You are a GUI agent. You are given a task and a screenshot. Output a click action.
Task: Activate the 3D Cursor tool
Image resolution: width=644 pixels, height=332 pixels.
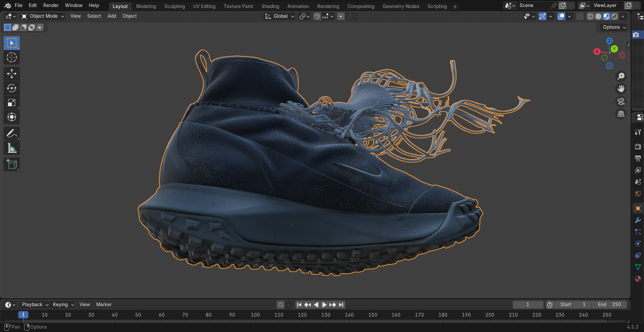pyautogui.click(x=12, y=57)
